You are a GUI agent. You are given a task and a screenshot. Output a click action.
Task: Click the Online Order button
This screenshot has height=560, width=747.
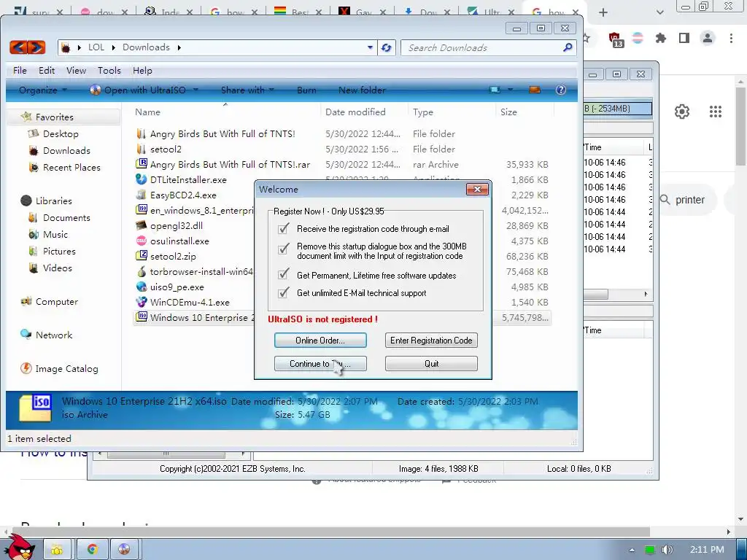click(x=320, y=340)
